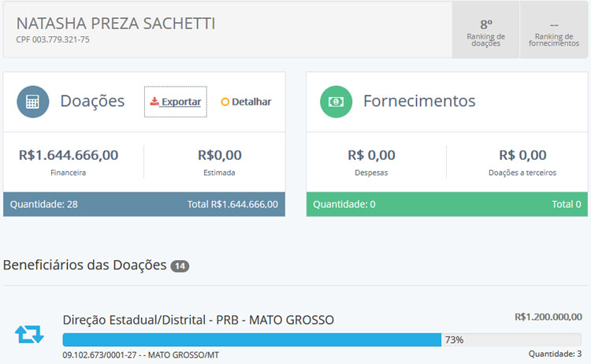Click the green money icon beside Fornecimentos

pos(336,102)
